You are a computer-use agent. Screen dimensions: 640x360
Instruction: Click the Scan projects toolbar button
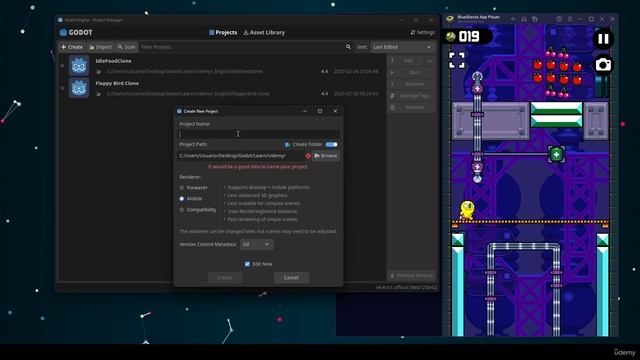pos(127,47)
